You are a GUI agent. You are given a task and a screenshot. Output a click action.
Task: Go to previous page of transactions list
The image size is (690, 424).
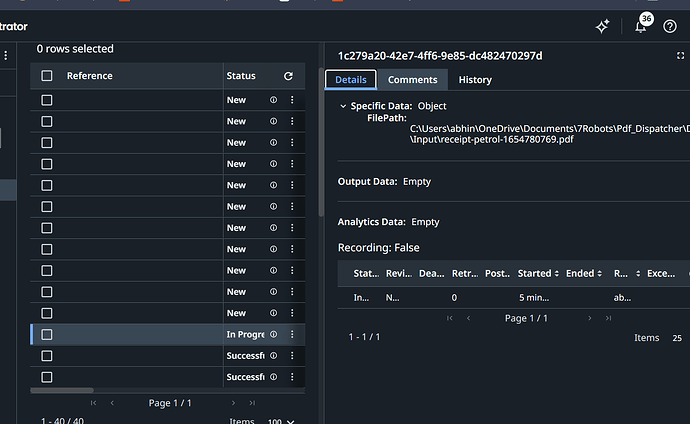tap(112, 403)
